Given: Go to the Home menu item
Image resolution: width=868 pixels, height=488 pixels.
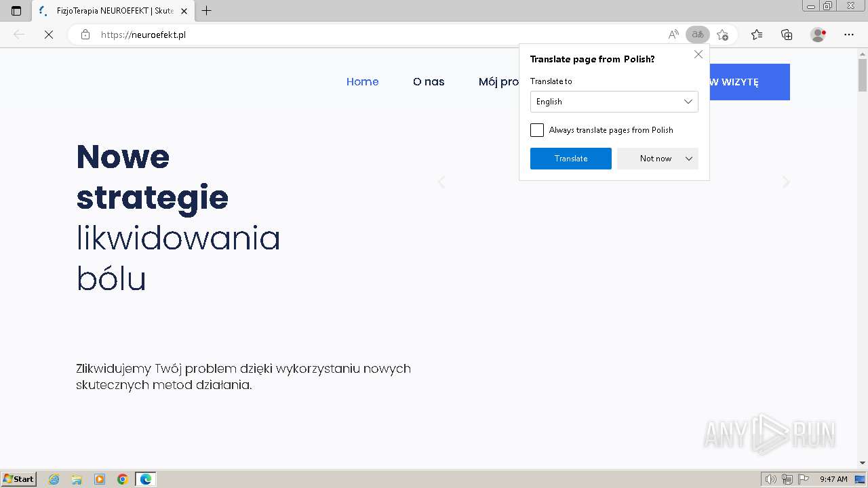Looking at the screenshot, I should 363,82.
